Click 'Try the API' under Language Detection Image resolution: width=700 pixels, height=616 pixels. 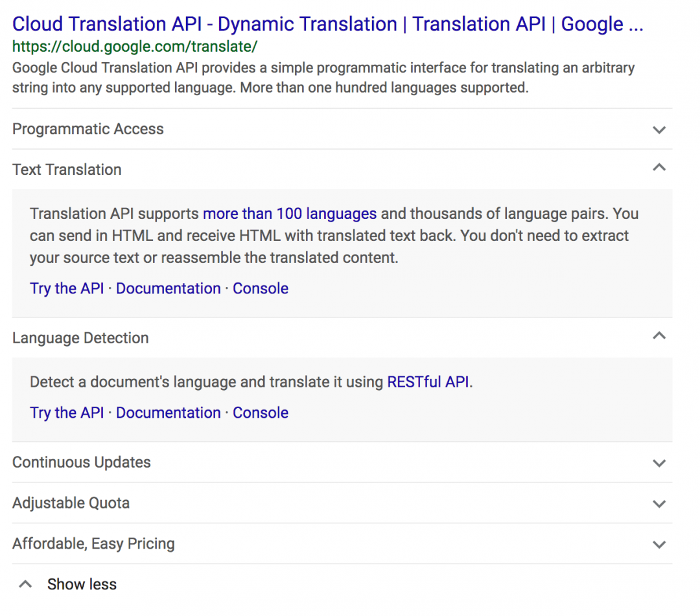(67, 413)
